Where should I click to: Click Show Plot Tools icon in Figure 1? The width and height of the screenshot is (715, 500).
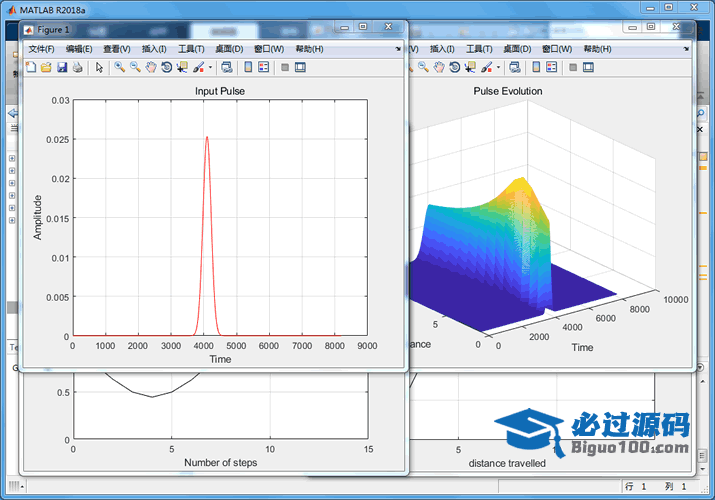pos(300,67)
